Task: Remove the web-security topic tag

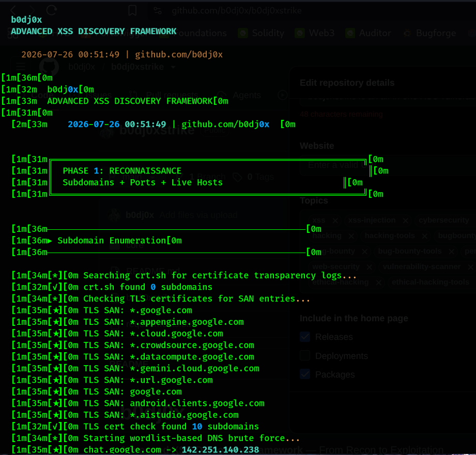Action: 369,267
